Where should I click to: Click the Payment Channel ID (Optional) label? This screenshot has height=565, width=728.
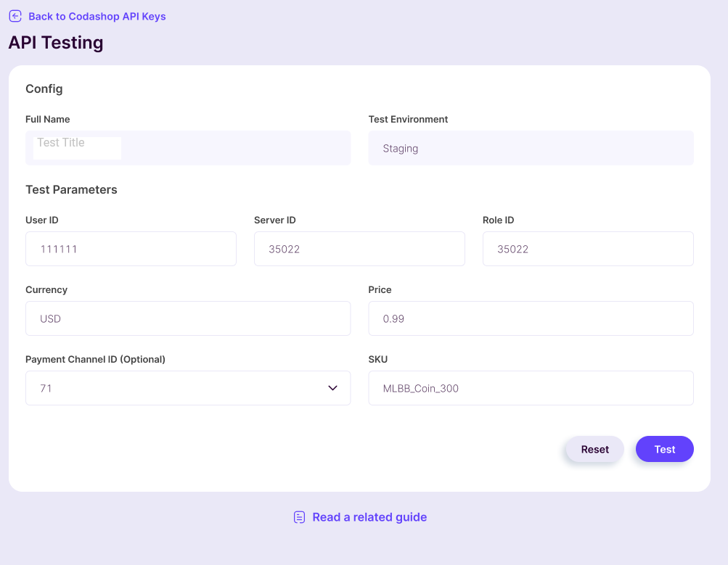[95, 359]
